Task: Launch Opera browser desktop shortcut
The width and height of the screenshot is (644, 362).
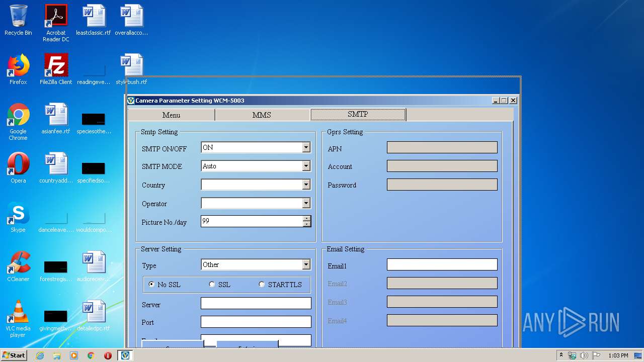Action: coord(18,168)
